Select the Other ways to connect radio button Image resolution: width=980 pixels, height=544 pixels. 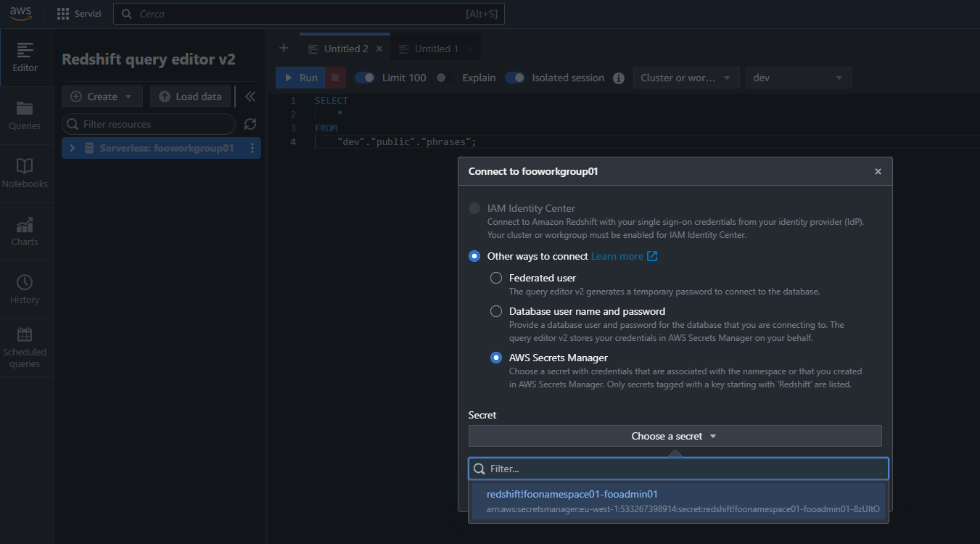pyautogui.click(x=474, y=256)
